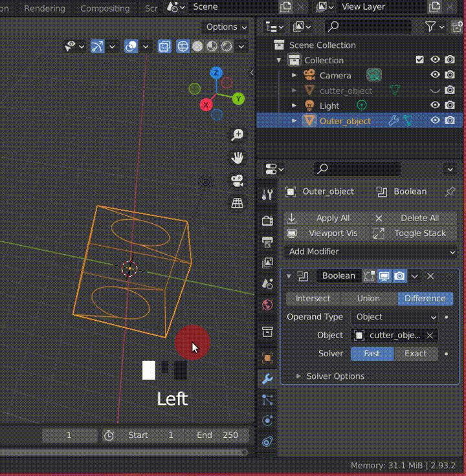This screenshot has width=466, height=476.
Task: Toggle camera view icon in viewport
Action: (x=238, y=180)
